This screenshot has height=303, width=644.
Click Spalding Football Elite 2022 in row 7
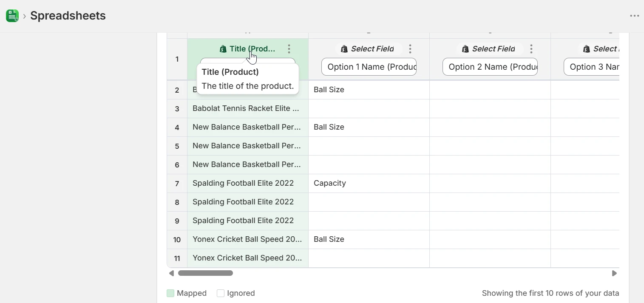pos(248,183)
